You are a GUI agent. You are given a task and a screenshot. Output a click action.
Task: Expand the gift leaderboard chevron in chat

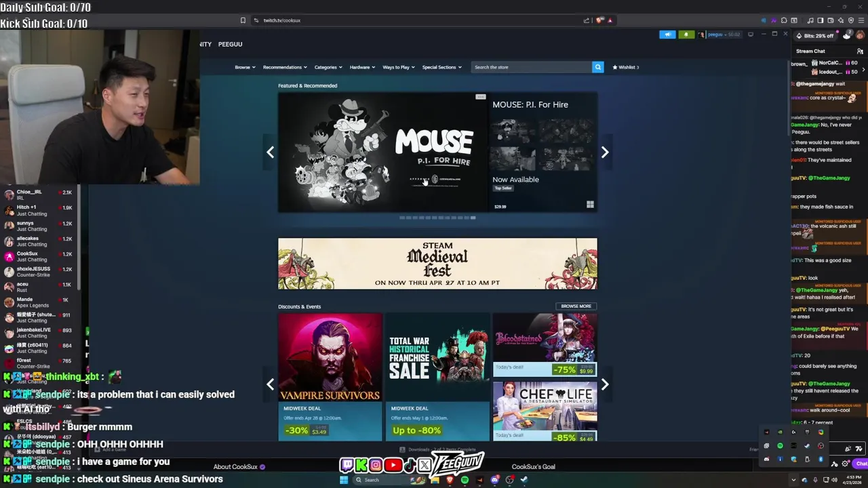(x=863, y=70)
